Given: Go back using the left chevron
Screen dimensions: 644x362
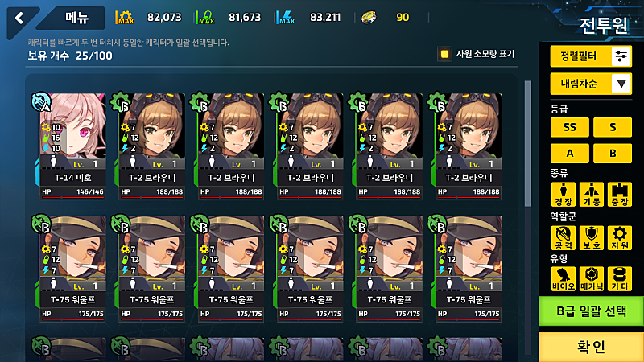Looking at the screenshot, I should (19, 18).
